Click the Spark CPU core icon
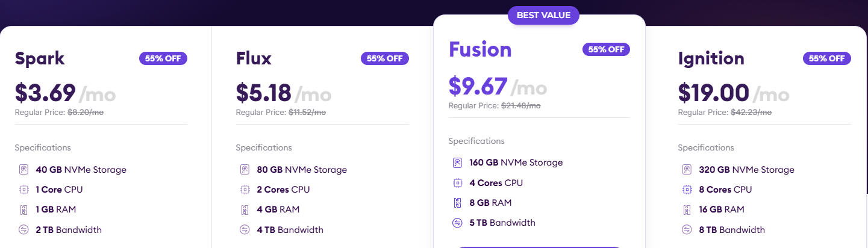The width and height of the screenshot is (868, 248). pos(23,190)
